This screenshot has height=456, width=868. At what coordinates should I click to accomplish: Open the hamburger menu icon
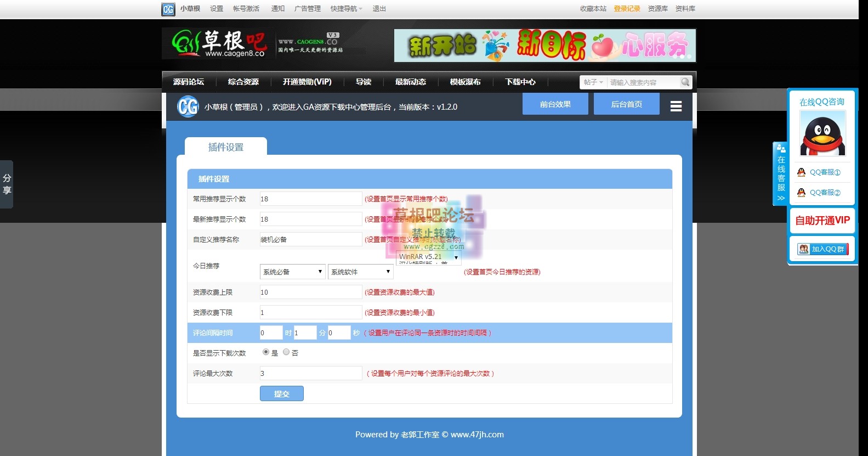tap(676, 106)
